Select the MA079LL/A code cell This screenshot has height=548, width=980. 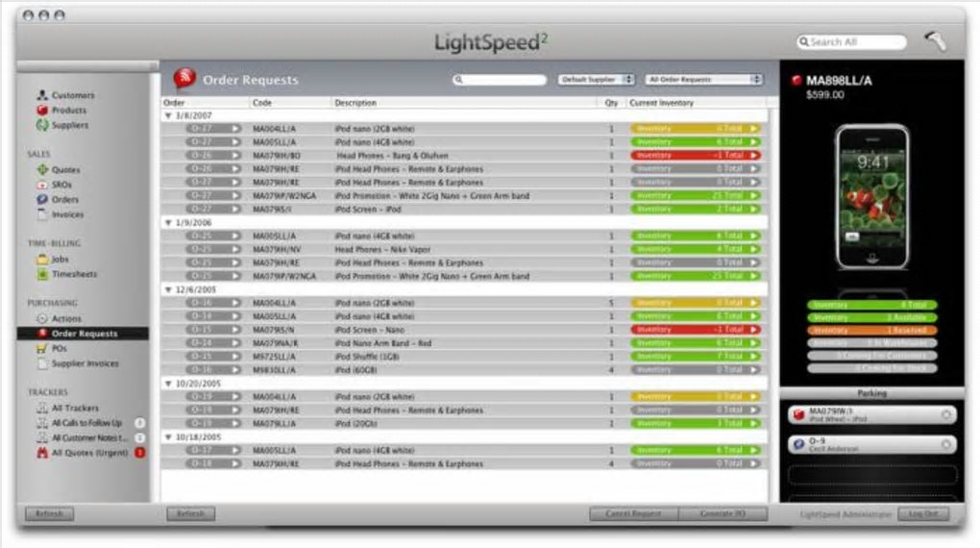[274, 424]
